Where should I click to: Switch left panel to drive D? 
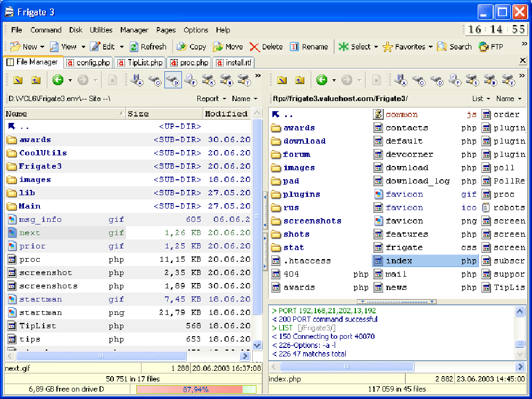(x=173, y=80)
